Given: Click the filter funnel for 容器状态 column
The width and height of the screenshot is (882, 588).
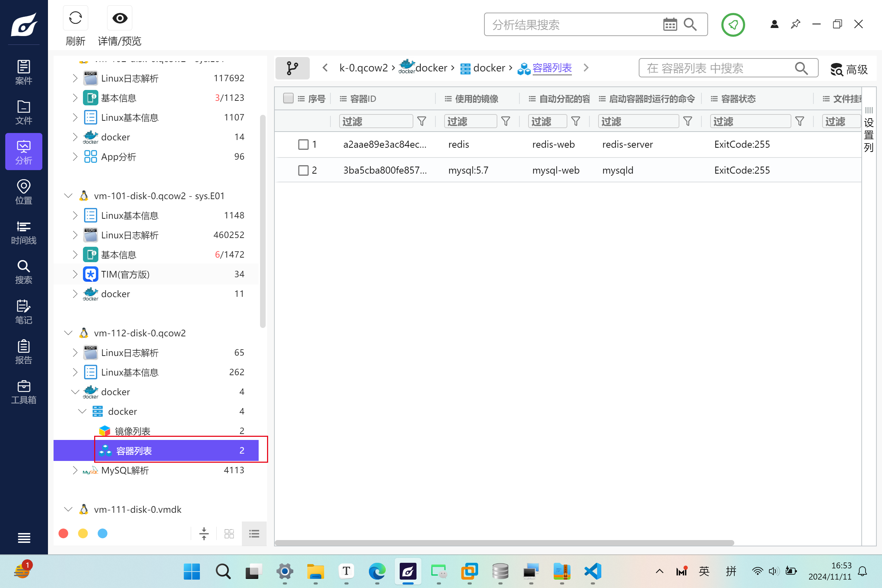Looking at the screenshot, I should pyautogui.click(x=799, y=121).
